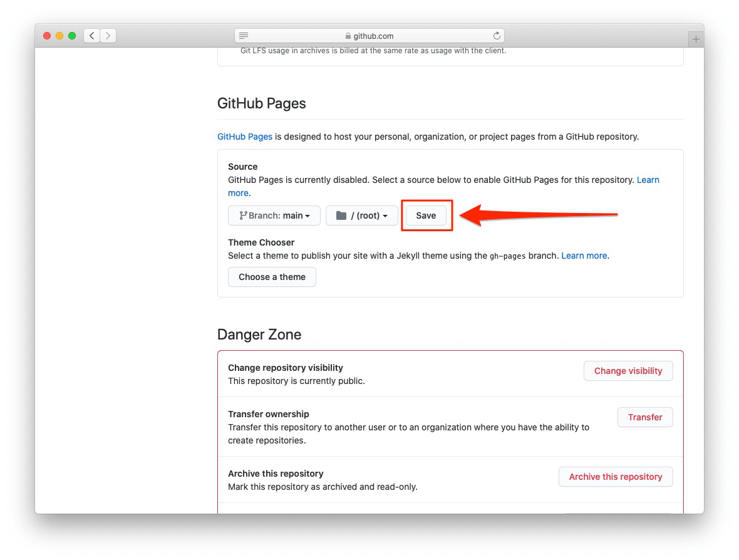Screen dimensions: 739x560
Task: Click the Transfer ownership button
Action: [x=645, y=417]
